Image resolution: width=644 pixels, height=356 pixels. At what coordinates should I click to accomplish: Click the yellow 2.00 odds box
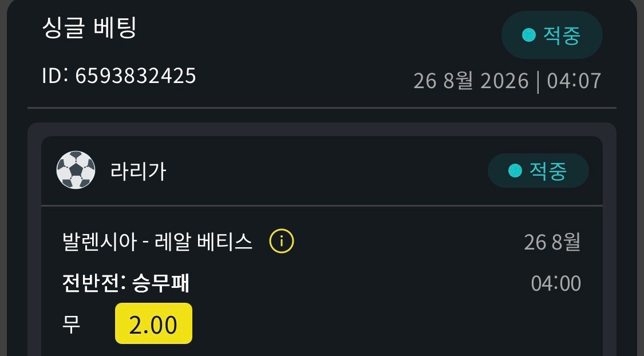(153, 323)
